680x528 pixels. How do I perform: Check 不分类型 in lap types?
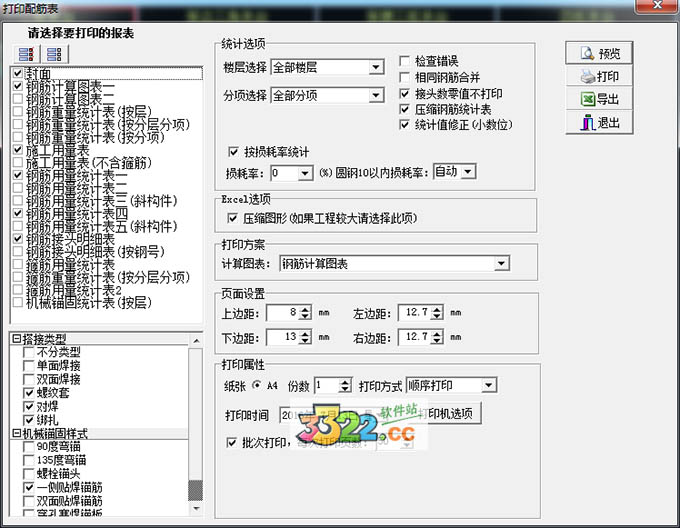coord(29,352)
